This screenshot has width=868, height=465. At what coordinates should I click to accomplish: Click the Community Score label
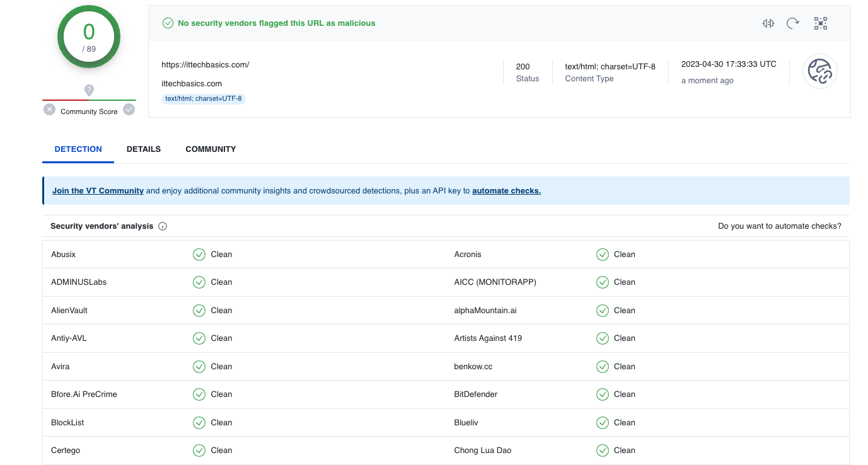pyautogui.click(x=89, y=112)
